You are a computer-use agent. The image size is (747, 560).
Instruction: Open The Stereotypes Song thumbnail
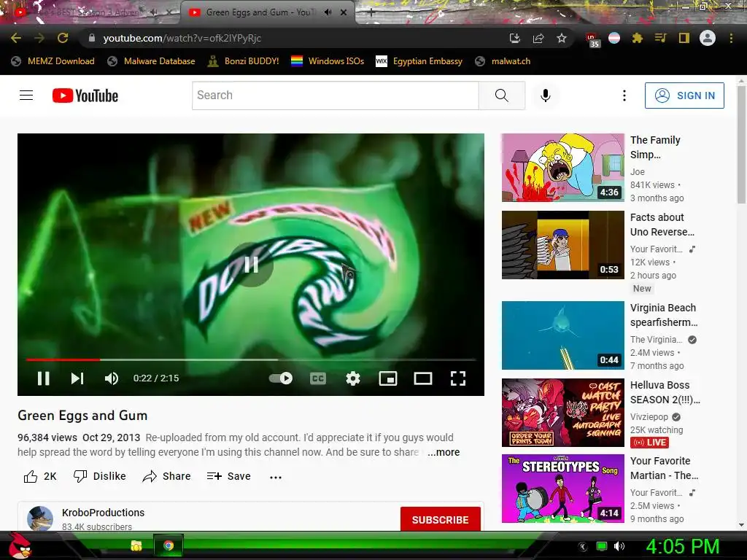562,488
